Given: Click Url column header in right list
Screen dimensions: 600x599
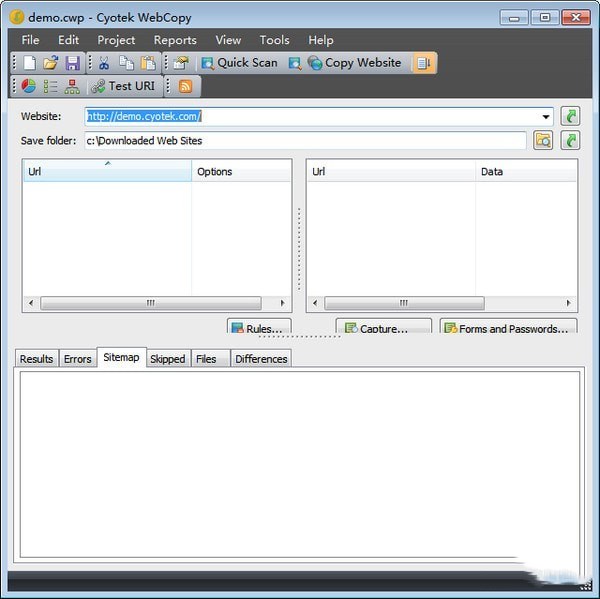Looking at the screenshot, I should pyautogui.click(x=391, y=171).
